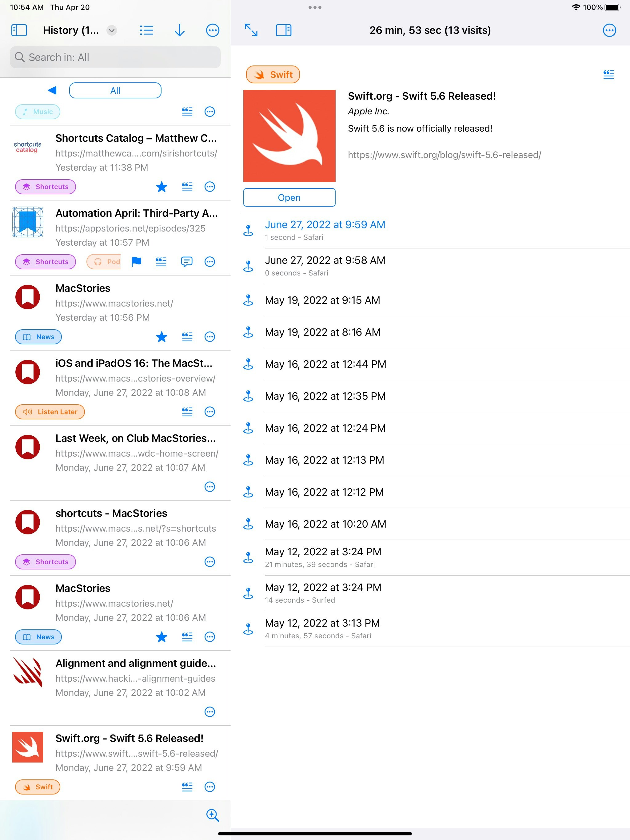
Task: Change sort order arrow icon
Action: coord(179,30)
